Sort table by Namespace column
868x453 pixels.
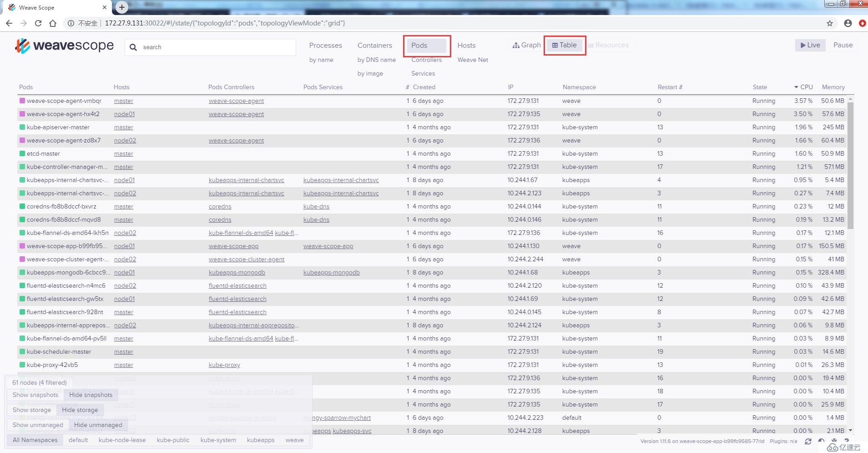pos(579,87)
